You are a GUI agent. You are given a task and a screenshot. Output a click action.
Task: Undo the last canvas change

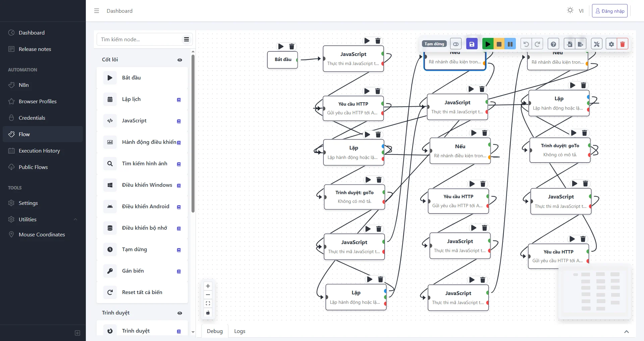pyautogui.click(x=526, y=44)
